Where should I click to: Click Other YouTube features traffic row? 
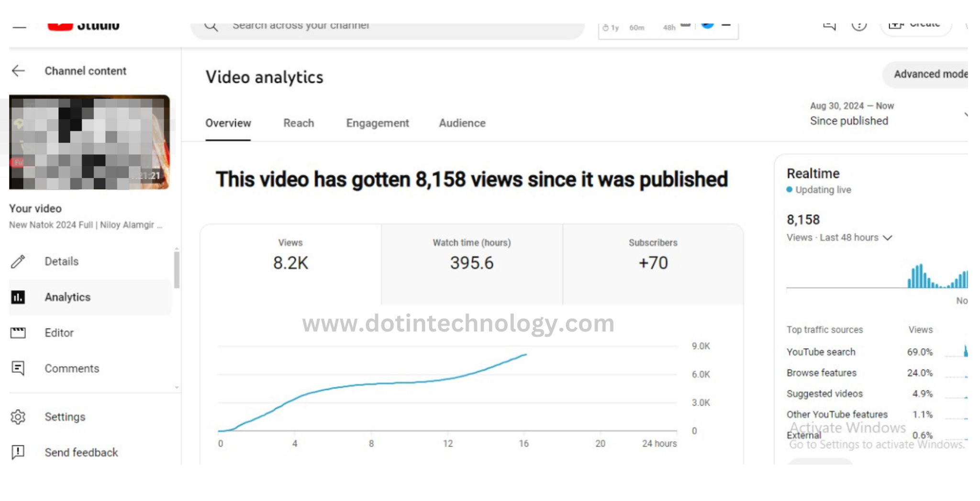(877, 414)
